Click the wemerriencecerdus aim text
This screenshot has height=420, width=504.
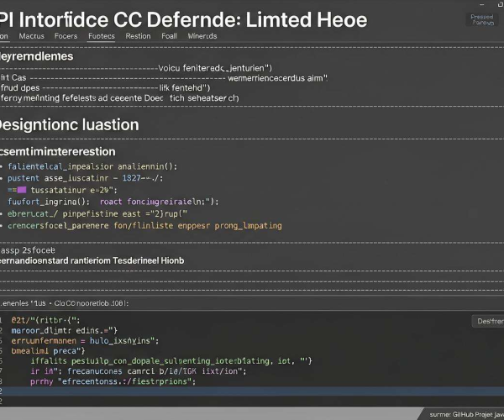(277, 78)
